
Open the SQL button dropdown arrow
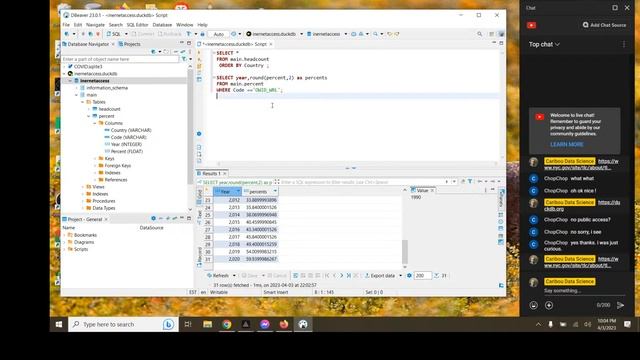[126, 34]
